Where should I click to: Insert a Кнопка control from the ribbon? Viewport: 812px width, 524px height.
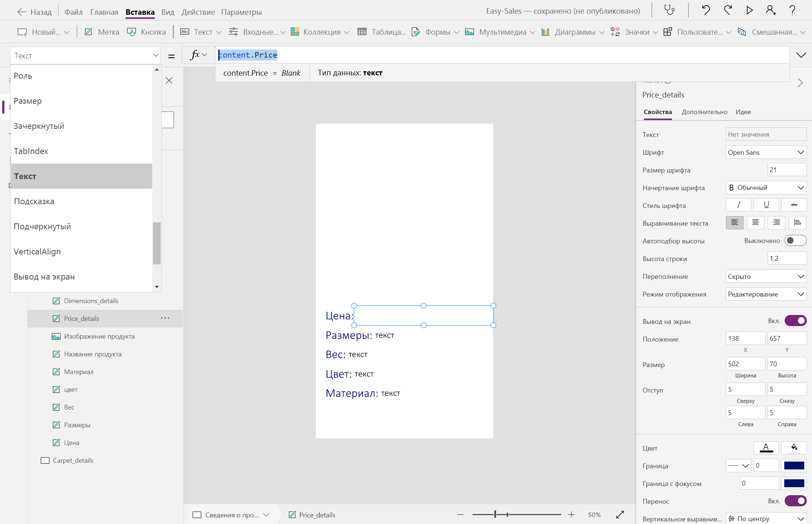(147, 32)
